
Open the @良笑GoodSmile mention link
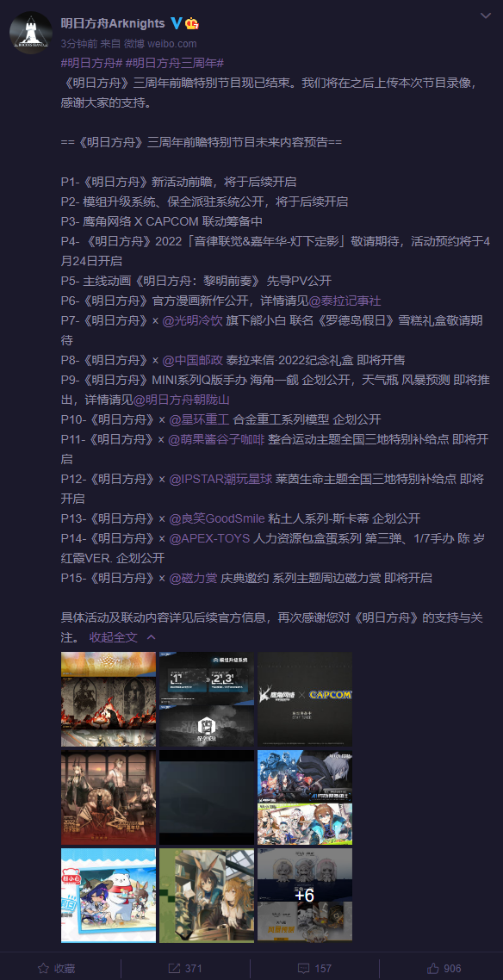[x=217, y=518]
